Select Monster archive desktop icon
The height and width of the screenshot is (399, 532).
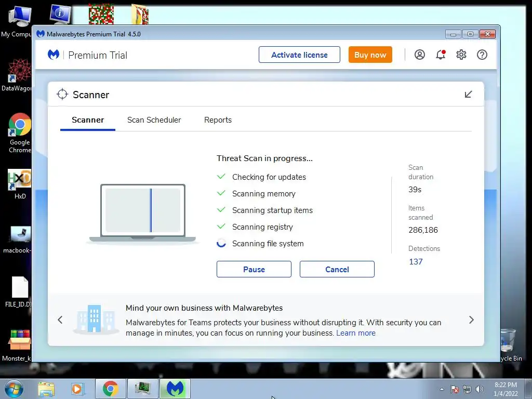pos(17,345)
